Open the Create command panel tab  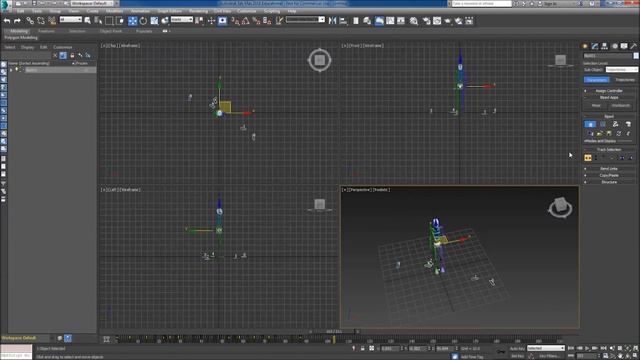585,46
